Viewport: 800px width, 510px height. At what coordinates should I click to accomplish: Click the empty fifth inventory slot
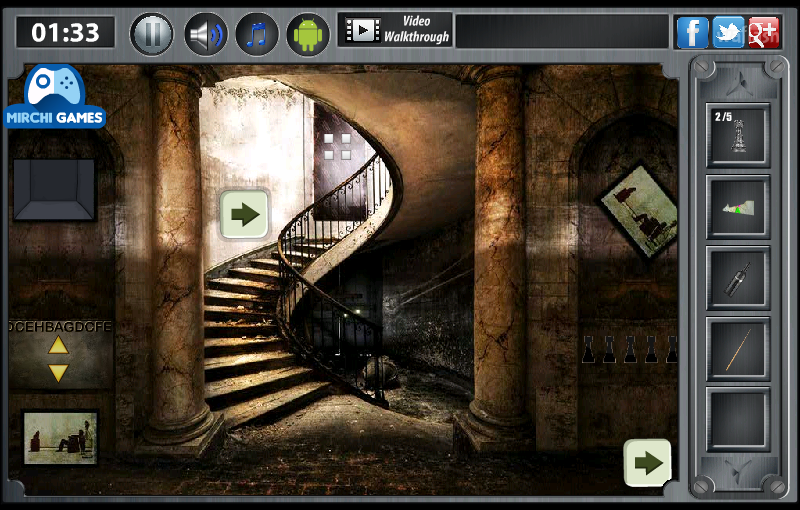point(738,419)
